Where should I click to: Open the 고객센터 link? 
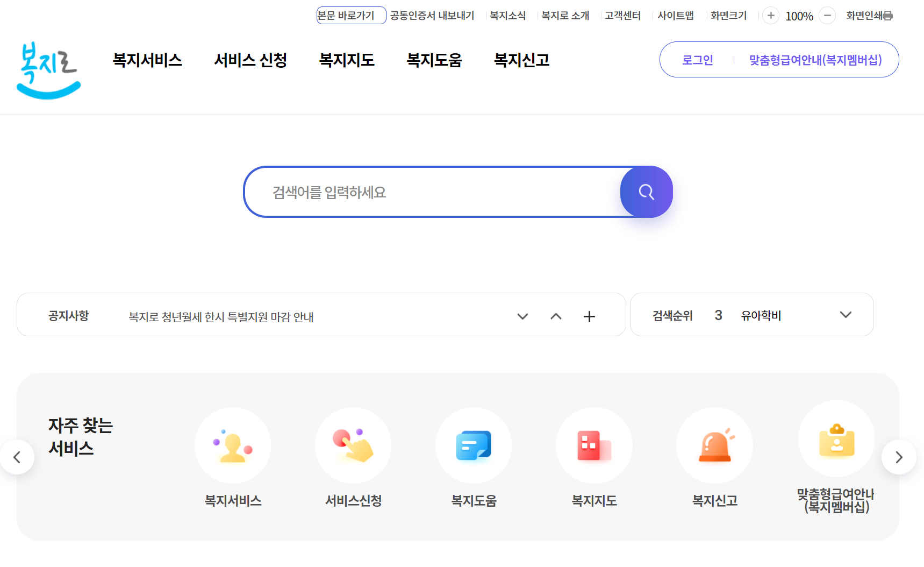622,15
